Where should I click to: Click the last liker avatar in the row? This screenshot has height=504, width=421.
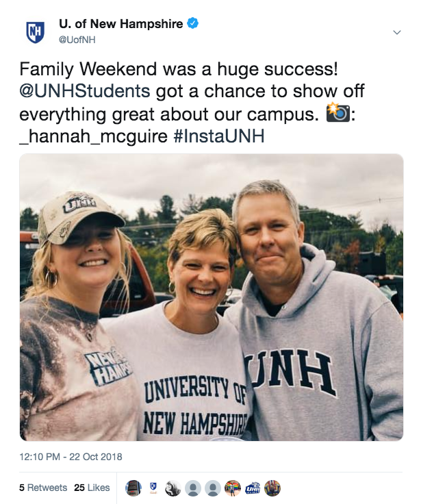click(x=272, y=488)
